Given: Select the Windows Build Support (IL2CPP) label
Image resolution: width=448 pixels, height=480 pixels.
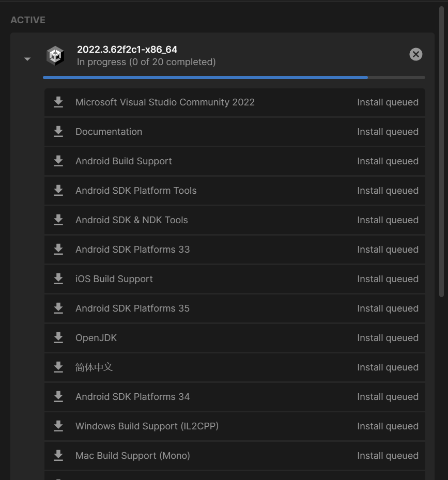Looking at the screenshot, I should [x=147, y=426].
